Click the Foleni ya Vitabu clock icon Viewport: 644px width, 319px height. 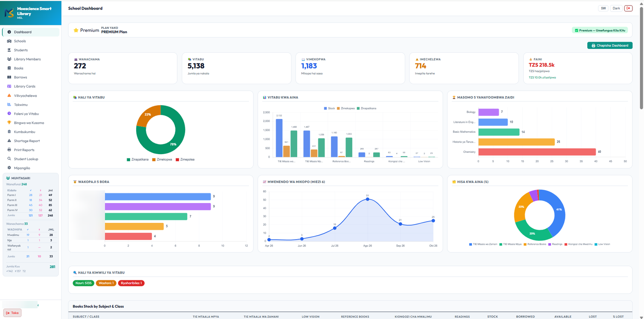coord(9,113)
